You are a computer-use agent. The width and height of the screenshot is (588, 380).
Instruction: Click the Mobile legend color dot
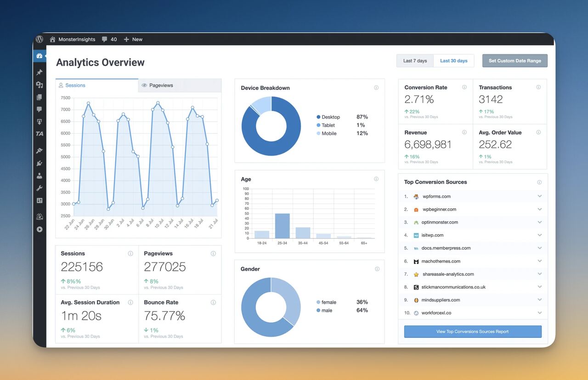pyautogui.click(x=318, y=134)
